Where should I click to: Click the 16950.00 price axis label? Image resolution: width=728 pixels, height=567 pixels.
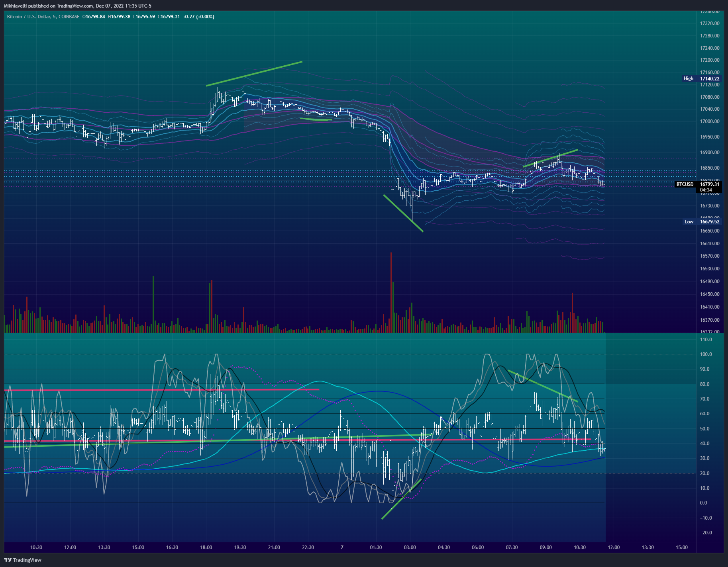(x=710, y=137)
